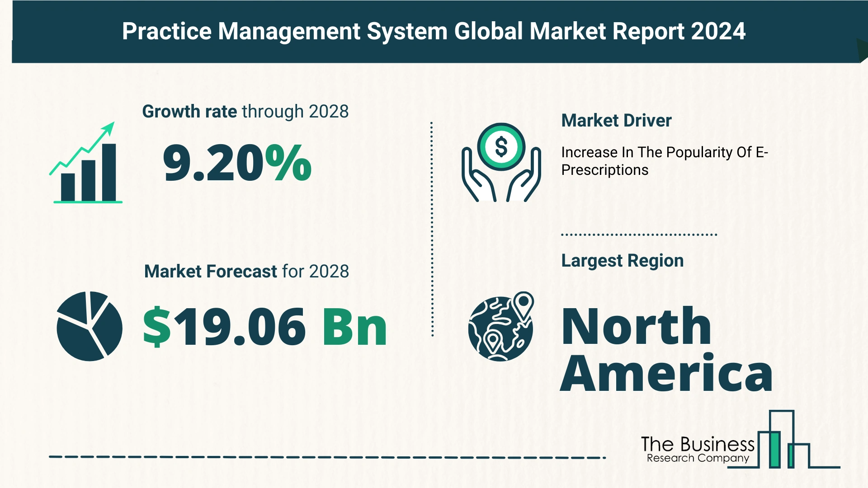
Task: Select the 'Market Driver' heading
Action: click(616, 121)
